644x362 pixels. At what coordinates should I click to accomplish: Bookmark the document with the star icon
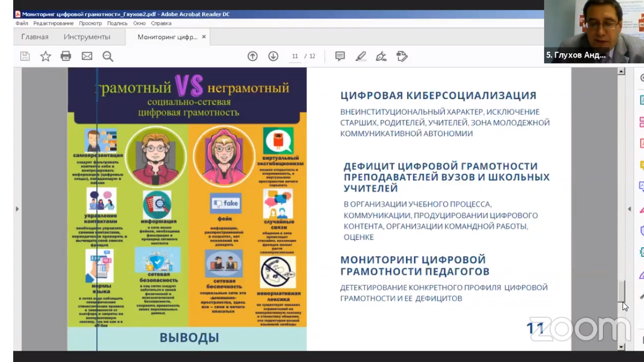click(45, 57)
